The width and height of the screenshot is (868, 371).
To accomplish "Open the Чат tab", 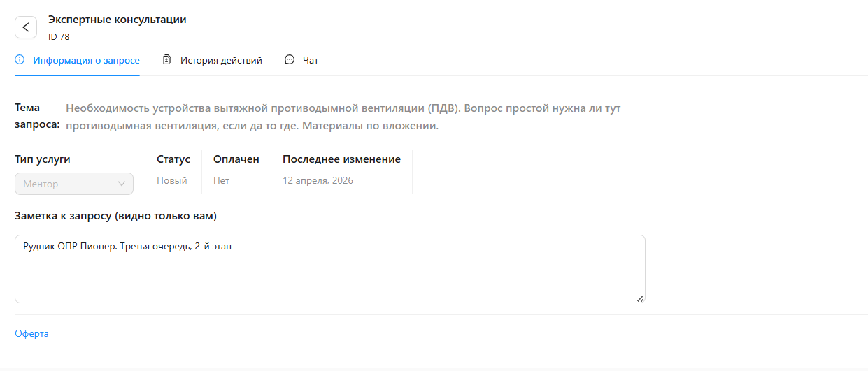I will click(x=301, y=61).
